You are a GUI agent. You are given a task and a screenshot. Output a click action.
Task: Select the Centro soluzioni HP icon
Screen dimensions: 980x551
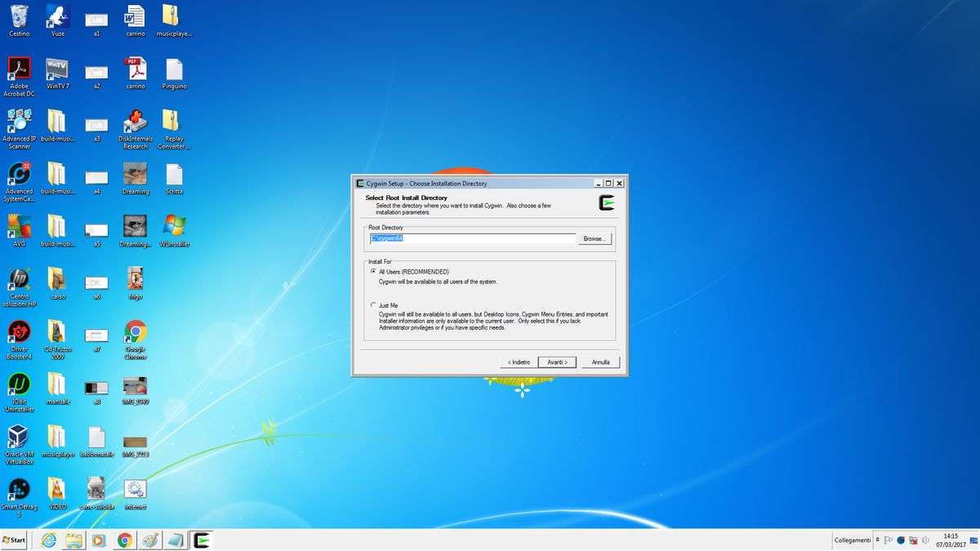(19, 287)
